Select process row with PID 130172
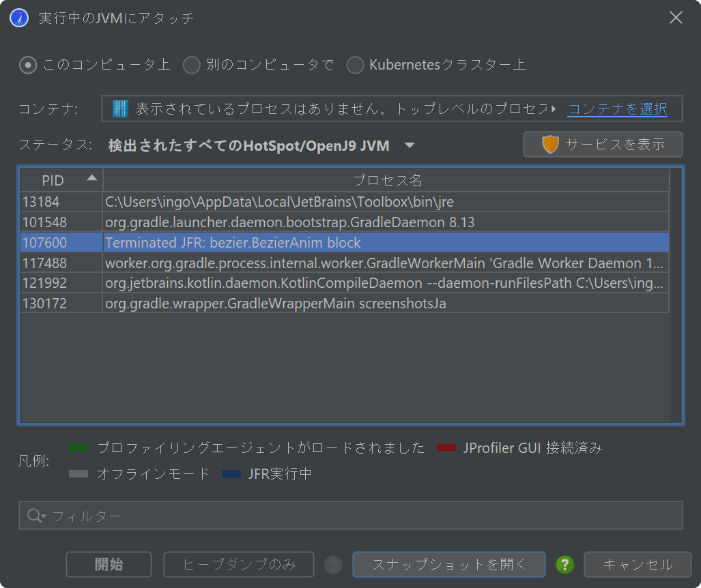This screenshot has height=588, width=701. 61,304
